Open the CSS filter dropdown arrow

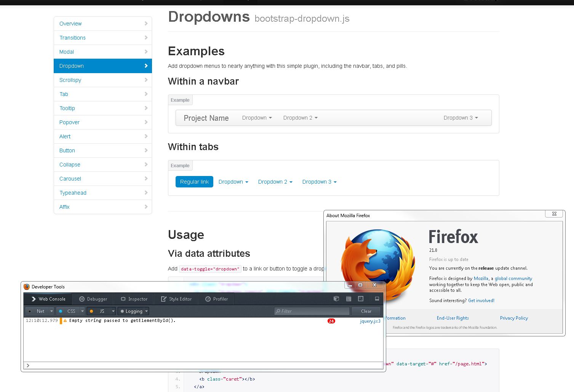click(83, 311)
